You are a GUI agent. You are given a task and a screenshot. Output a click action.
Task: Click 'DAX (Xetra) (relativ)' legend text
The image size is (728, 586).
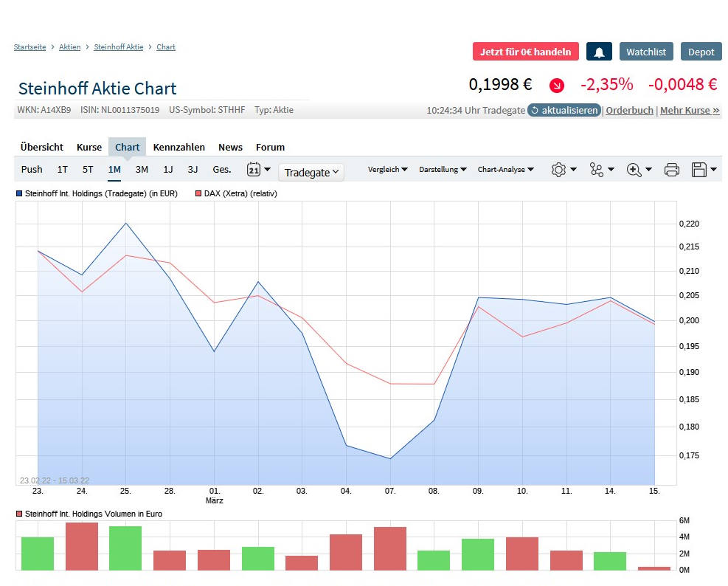point(240,193)
